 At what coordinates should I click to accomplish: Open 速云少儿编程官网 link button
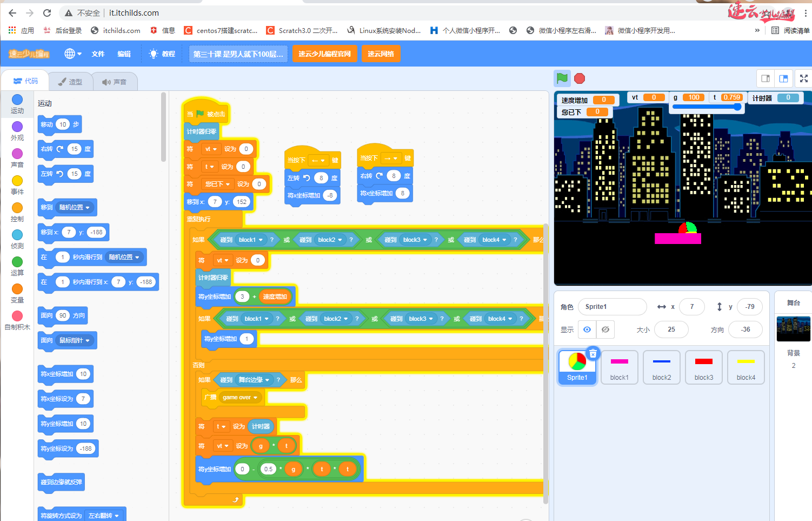click(324, 54)
